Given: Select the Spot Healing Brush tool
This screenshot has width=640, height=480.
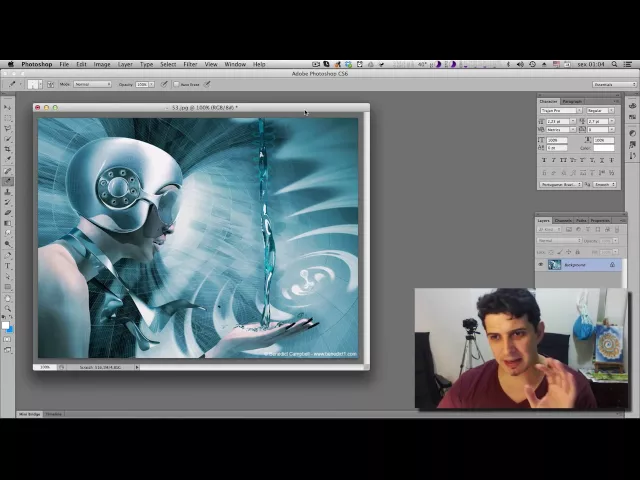Looking at the screenshot, I should tap(7, 171).
